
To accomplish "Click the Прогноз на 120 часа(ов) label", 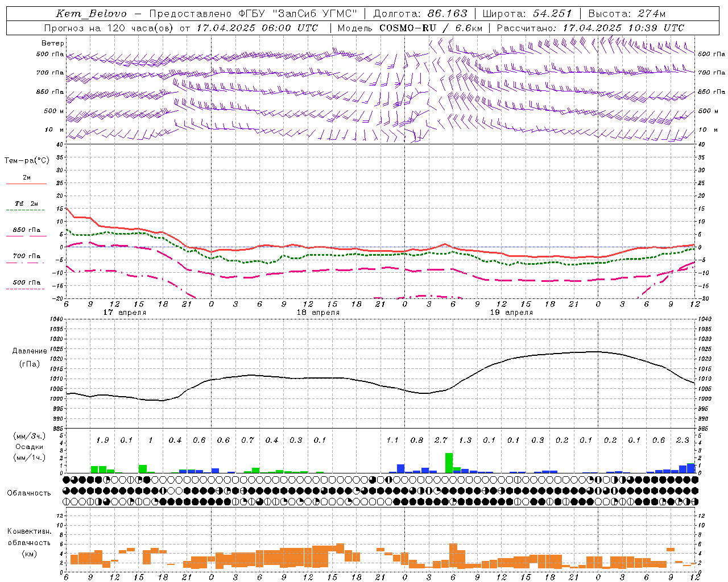I will [x=109, y=28].
